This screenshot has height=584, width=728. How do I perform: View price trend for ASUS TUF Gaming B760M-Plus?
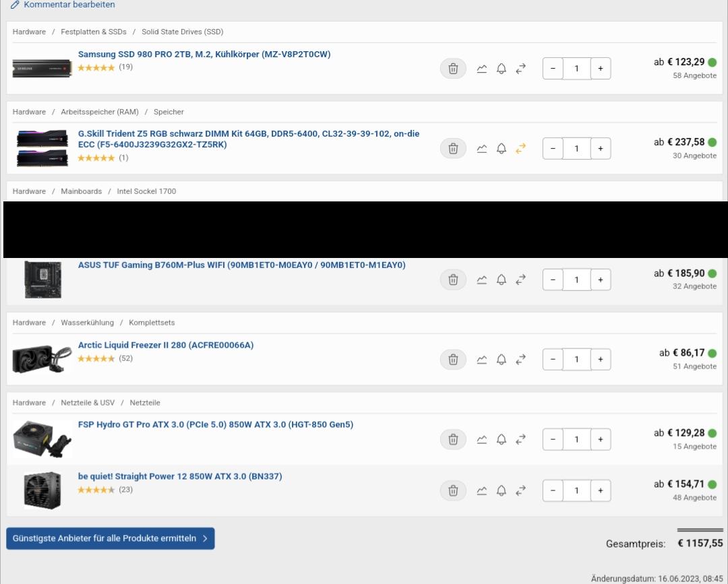pos(482,280)
